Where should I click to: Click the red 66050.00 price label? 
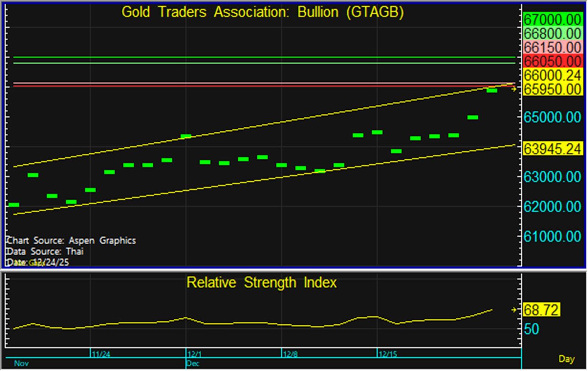(x=552, y=61)
